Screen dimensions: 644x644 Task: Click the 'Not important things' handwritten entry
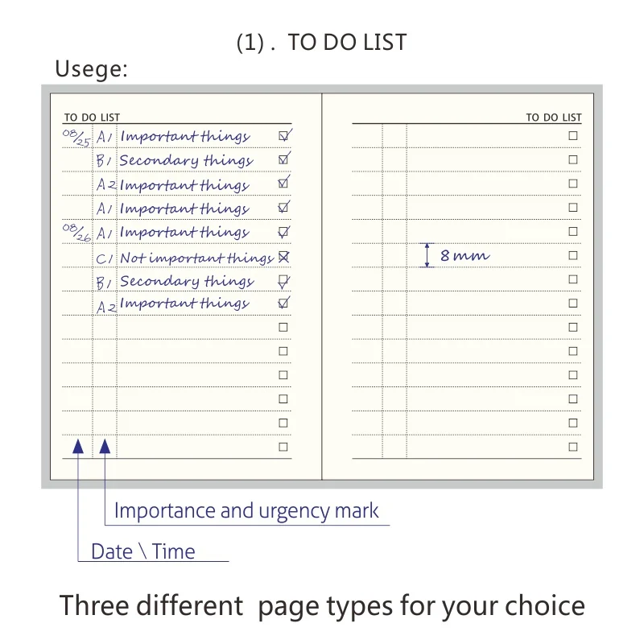pyautogui.click(x=196, y=258)
